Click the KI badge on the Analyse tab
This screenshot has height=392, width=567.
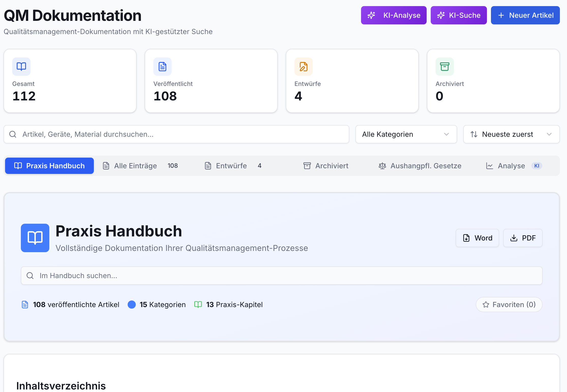[537, 166]
